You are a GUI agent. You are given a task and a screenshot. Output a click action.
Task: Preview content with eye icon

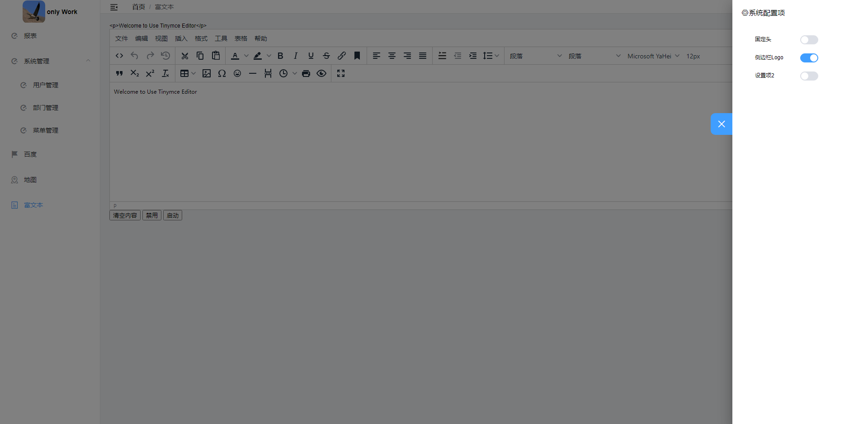[x=321, y=73]
